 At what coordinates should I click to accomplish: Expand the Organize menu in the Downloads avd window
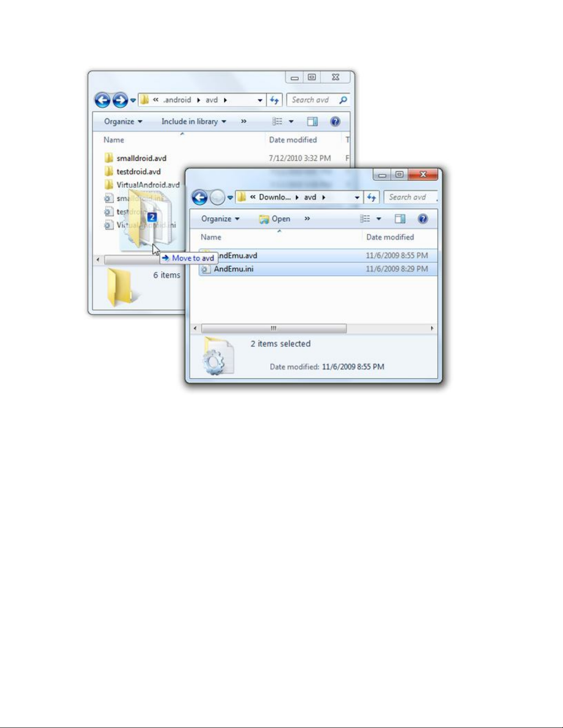tap(220, 219)
